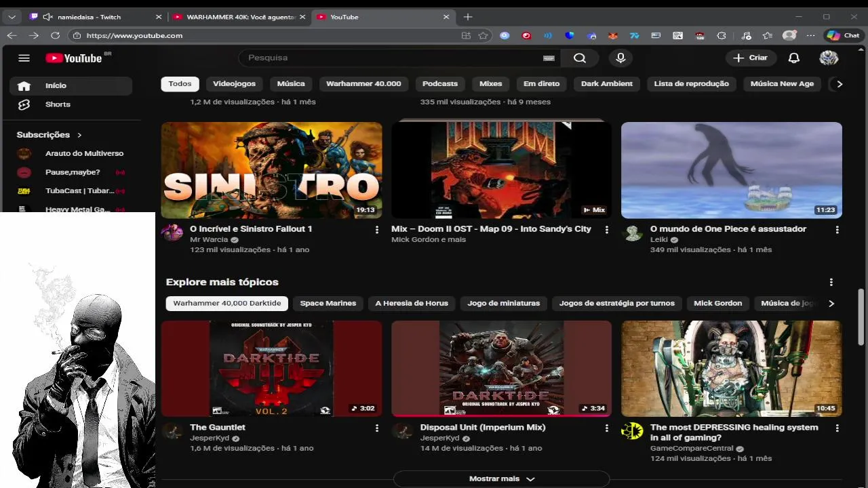The height and width of the screenshot is (488, 868).
Task: Select Space Marines topic chip
Action: pos(328,303)
